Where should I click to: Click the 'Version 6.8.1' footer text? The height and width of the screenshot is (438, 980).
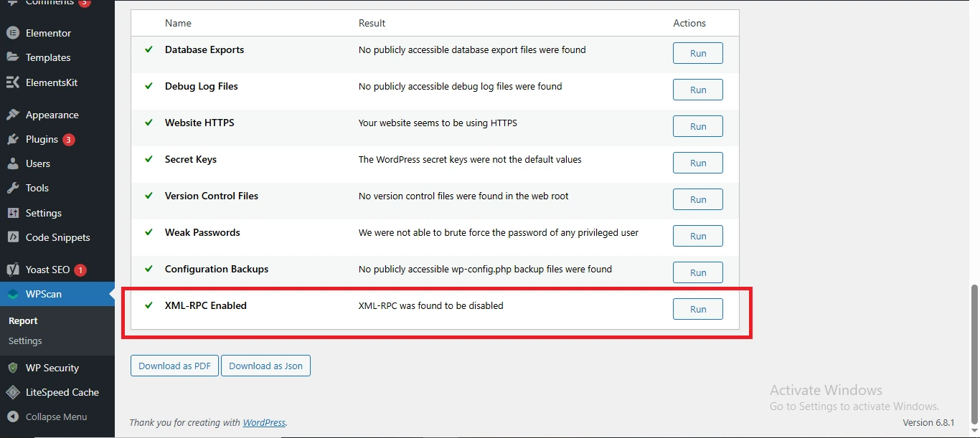[x=928, y=422]
